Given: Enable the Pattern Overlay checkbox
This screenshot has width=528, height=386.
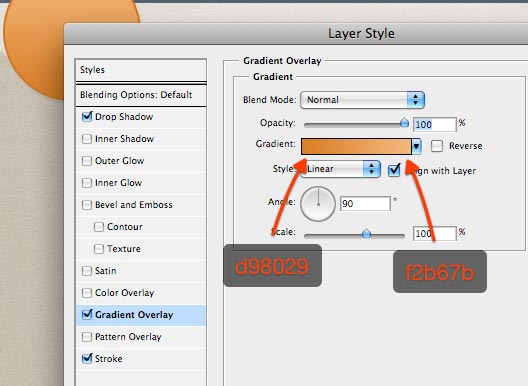Looking at the screenshot, I should click(87, 337).
